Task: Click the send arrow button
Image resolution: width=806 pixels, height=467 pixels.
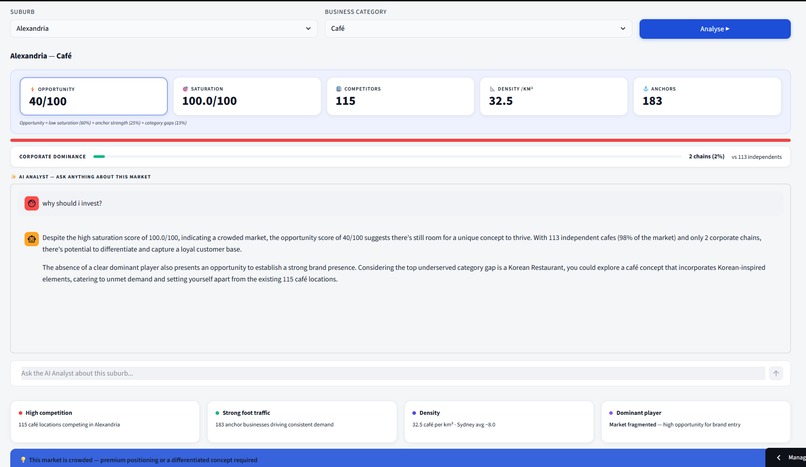Action: click(776, 373)
